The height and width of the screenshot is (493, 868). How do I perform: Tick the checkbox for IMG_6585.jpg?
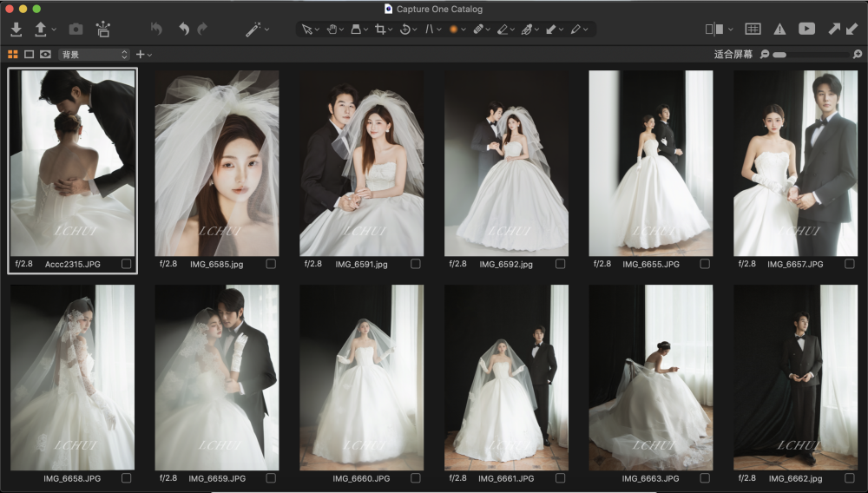coord(271,264)
